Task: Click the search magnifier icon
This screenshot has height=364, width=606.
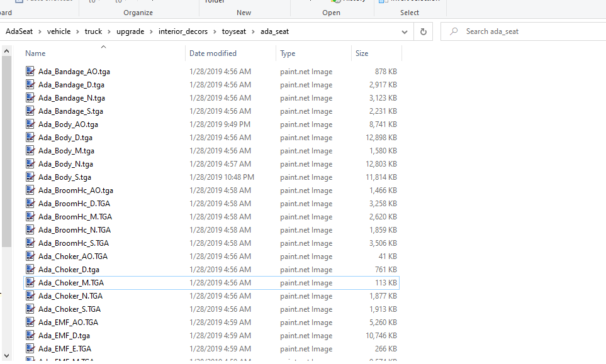Action: 454,31
